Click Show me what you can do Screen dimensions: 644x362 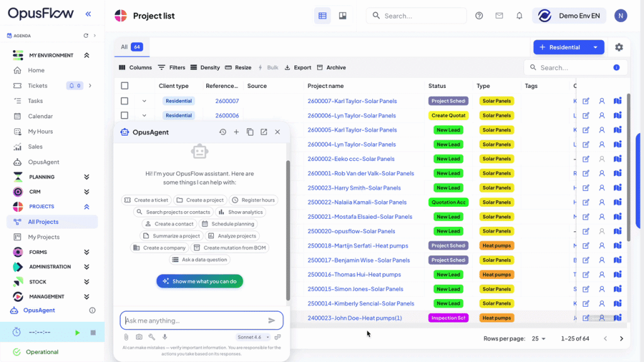click(x=199, y=281)
